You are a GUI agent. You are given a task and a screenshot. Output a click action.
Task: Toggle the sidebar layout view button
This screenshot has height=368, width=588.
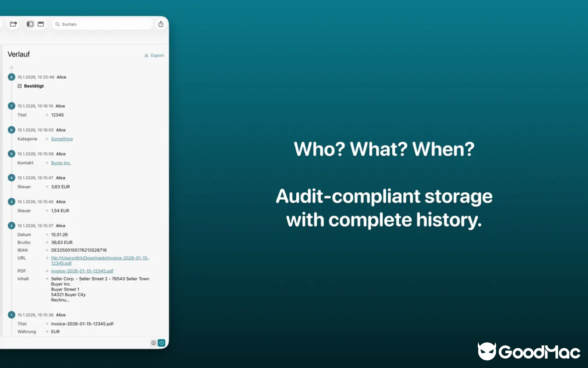(30, 24)
